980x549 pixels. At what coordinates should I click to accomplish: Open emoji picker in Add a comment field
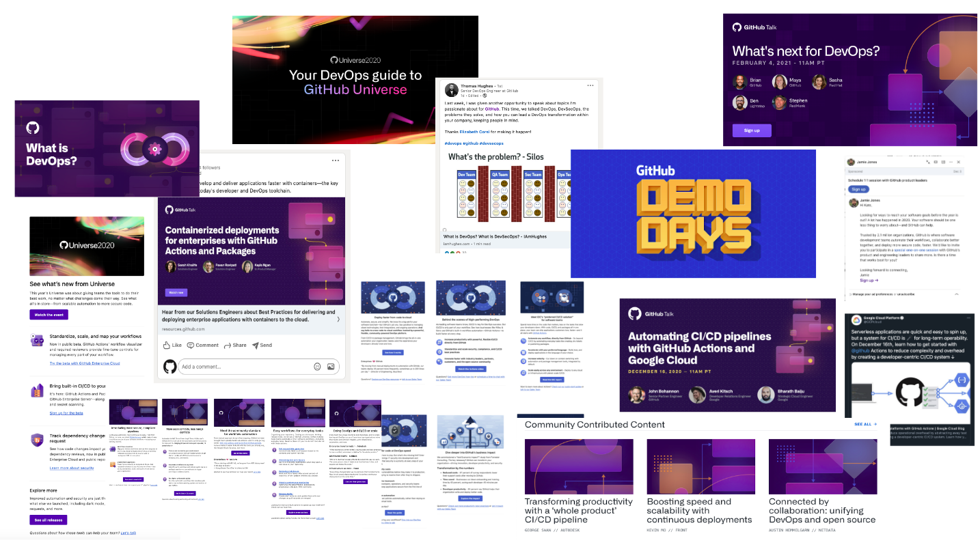tap(316, 367)
